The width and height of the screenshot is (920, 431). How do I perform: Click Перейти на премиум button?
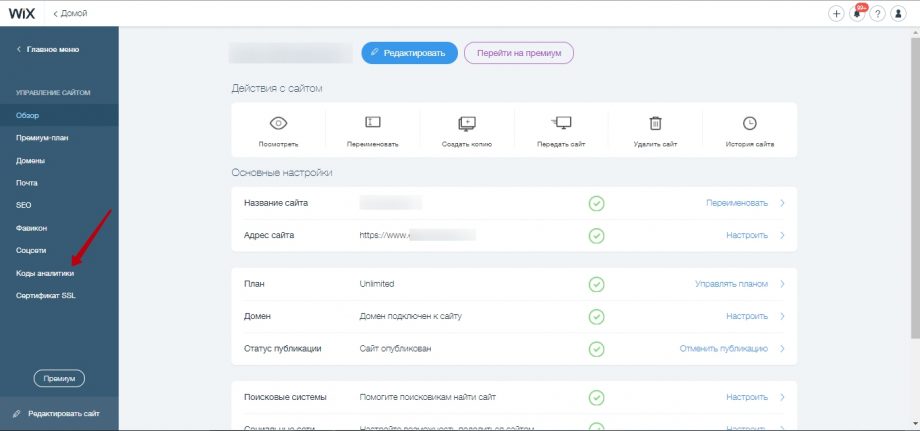pyautogui.click(x=518, y=52)
